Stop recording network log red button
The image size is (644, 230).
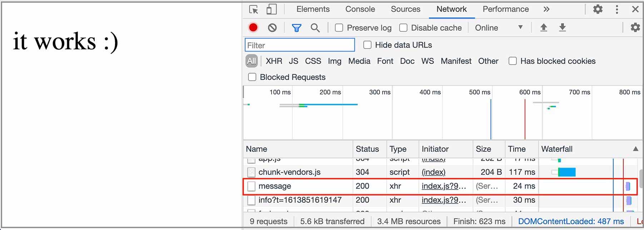coord(253,27)
